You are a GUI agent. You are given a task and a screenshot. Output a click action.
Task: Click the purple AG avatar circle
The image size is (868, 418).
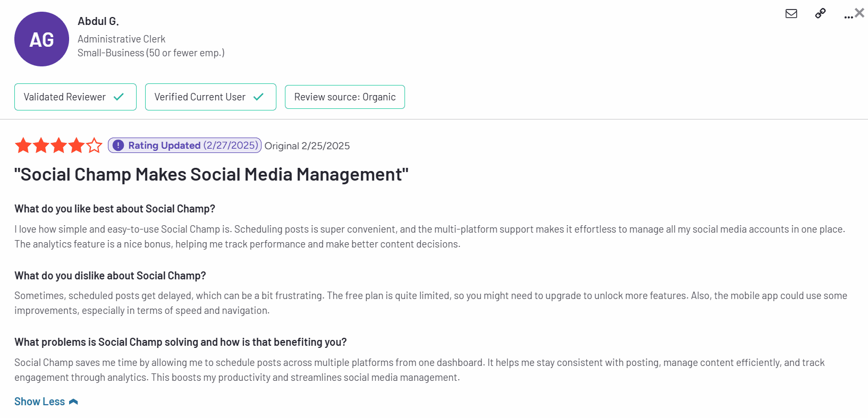41,39
